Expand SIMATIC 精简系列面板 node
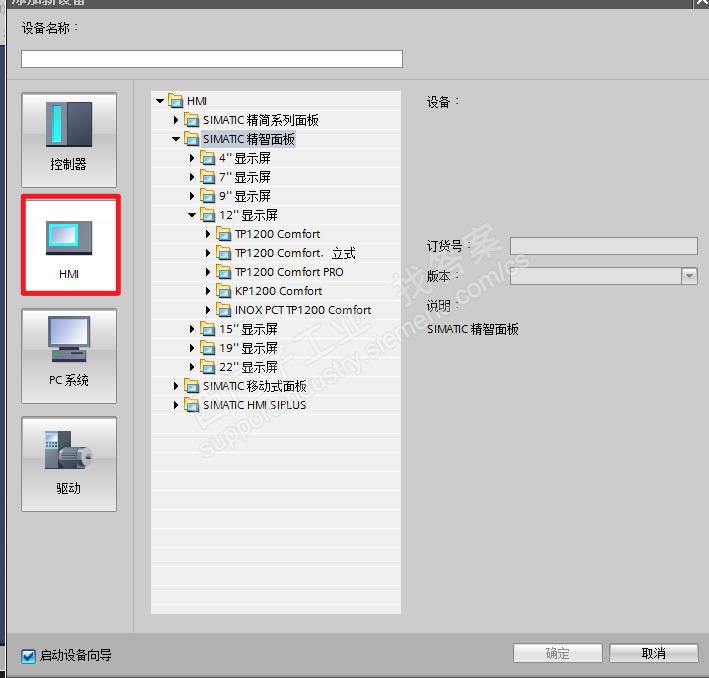The height and width of the screenshot is (678, 709). [x=176, y=120]
